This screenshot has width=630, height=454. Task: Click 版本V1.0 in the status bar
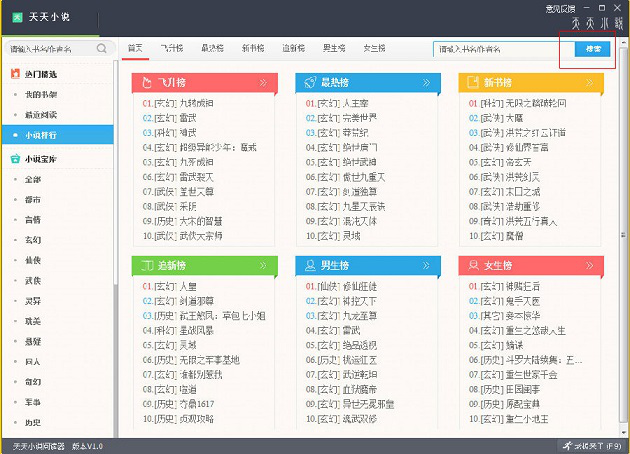(87, 446)
